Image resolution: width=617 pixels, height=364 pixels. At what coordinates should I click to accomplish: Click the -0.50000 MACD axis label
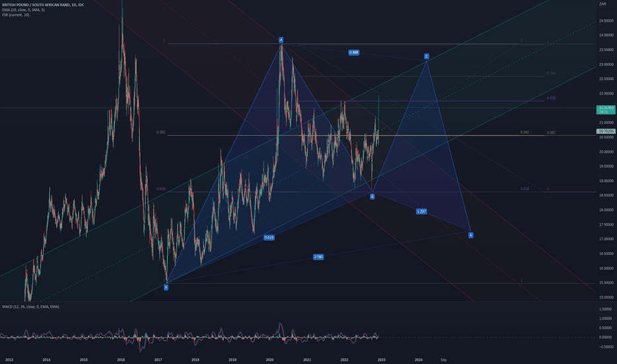pos(605,347)
